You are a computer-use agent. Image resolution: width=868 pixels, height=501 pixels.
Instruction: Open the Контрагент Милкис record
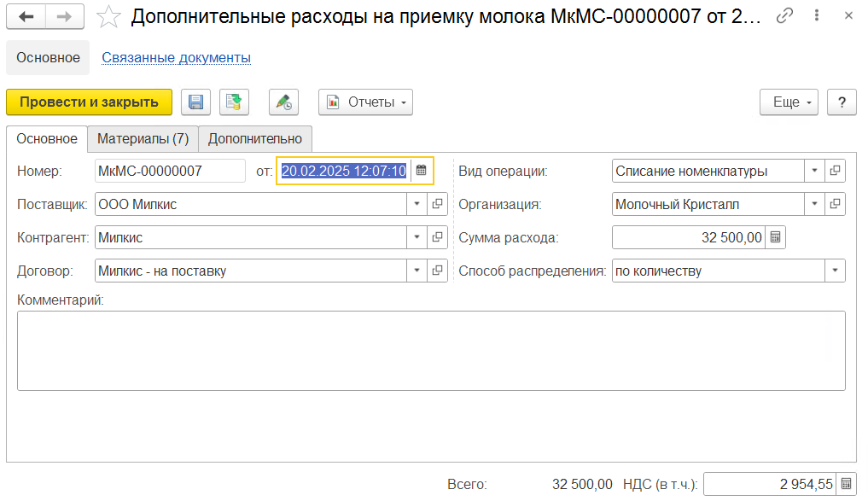pyautogui.click(x=437, y=237)
